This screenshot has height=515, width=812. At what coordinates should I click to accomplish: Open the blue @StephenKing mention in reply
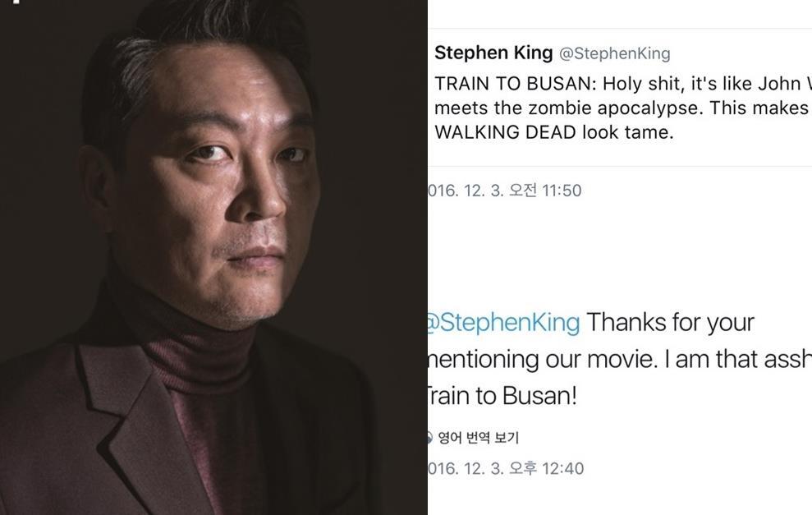pyautogui.click(x=504, y=322)
